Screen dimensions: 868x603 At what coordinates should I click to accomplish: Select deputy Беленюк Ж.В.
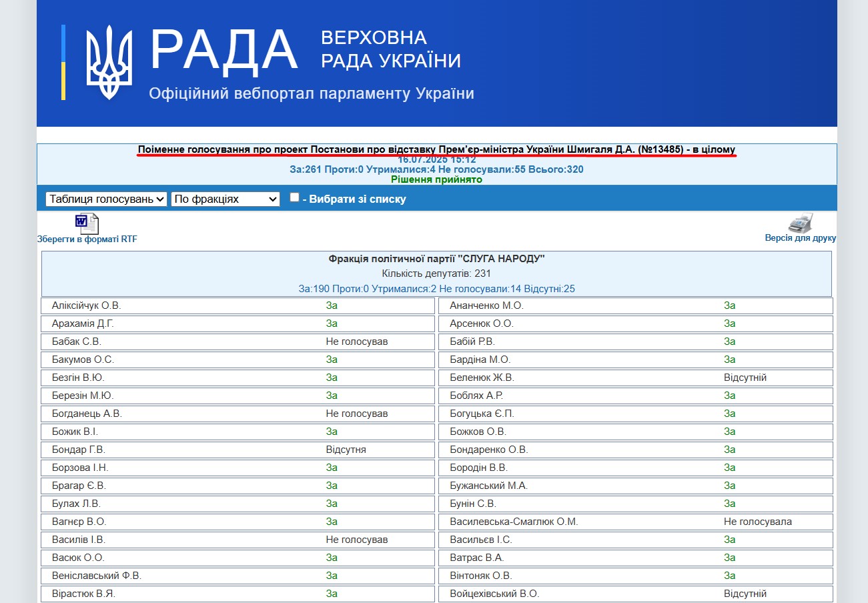pyautogui.click(x=482, y=378)
